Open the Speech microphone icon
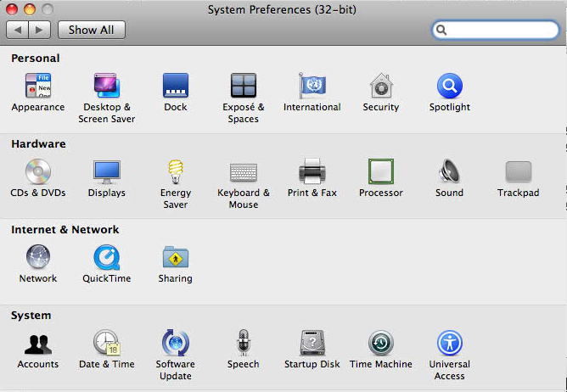This screenshot has height=392, width=567. (x=244, y=342)
